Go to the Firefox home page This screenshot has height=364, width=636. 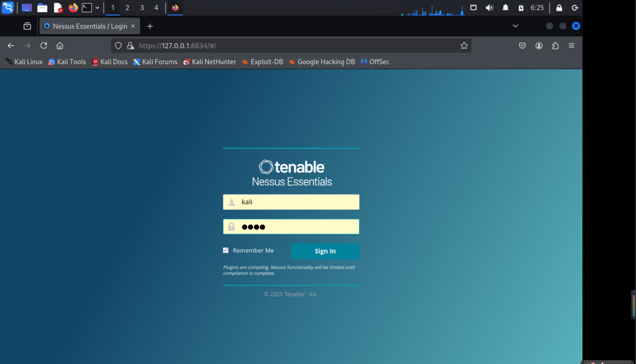point(60,46)
